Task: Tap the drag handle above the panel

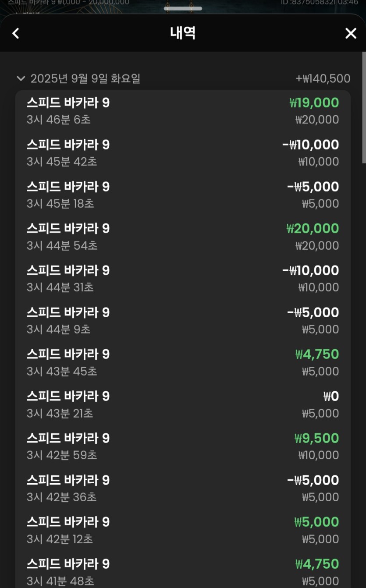Action: pyautogui.click(x=183, y=8)
